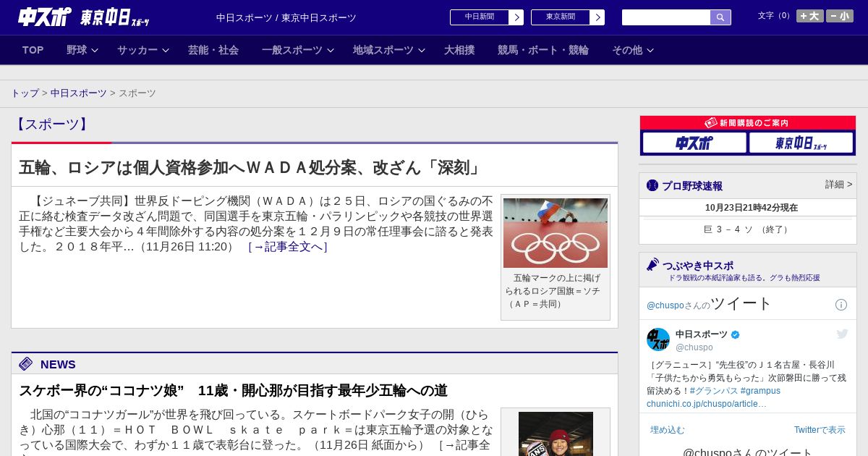This screenshot has height=456, width=868.
Task: Click the Twitter bird icon in tweet
Action: pyautogui.click(x=843, y=334)
